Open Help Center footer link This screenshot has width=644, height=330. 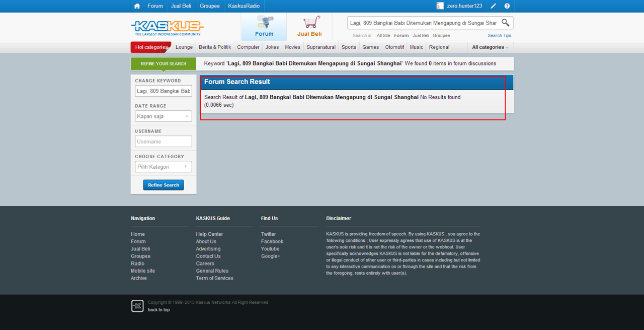click(209, 234)
